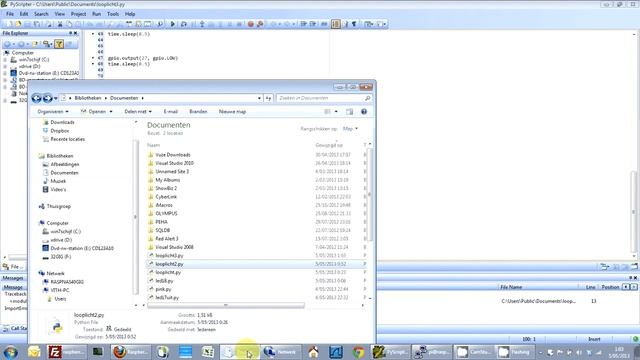Select Afbeeldingen in the navigation pane
The image size is (640, 360).
click(x=64, y=164)
